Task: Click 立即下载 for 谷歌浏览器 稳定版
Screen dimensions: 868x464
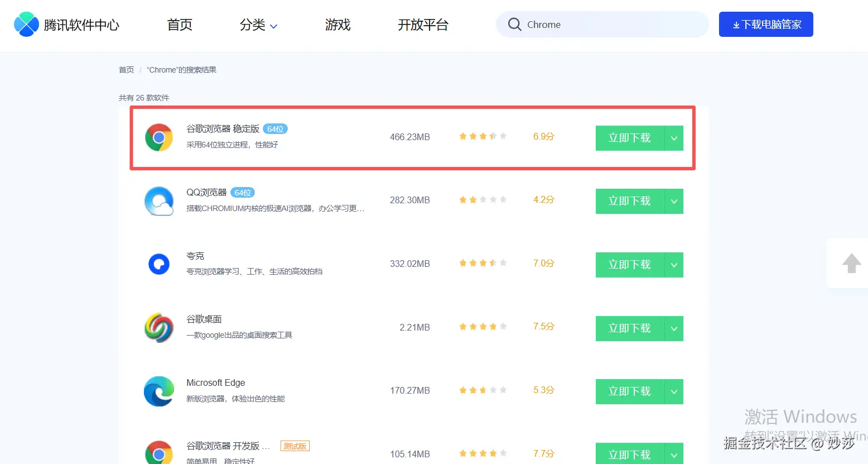Action: pyautogui.click(x=630, y=138)
